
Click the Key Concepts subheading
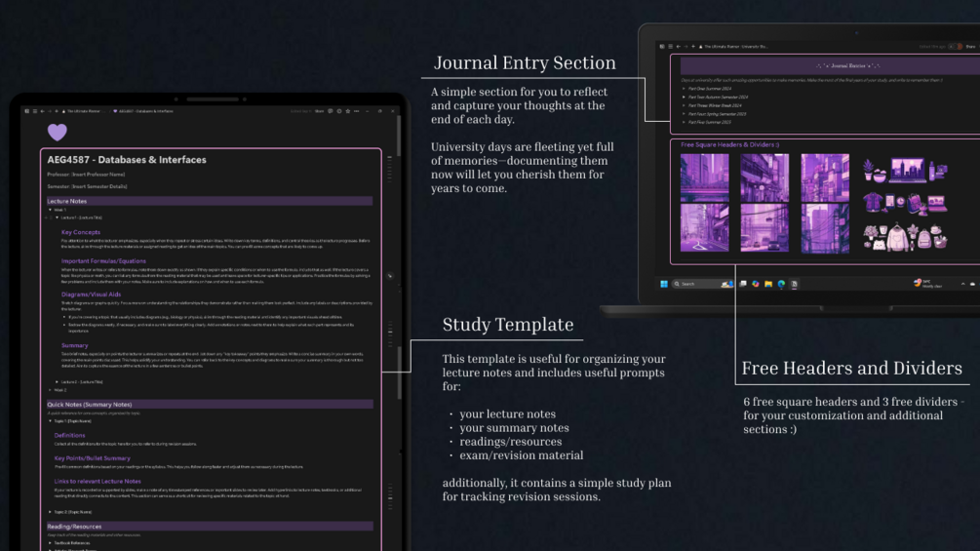81,232
